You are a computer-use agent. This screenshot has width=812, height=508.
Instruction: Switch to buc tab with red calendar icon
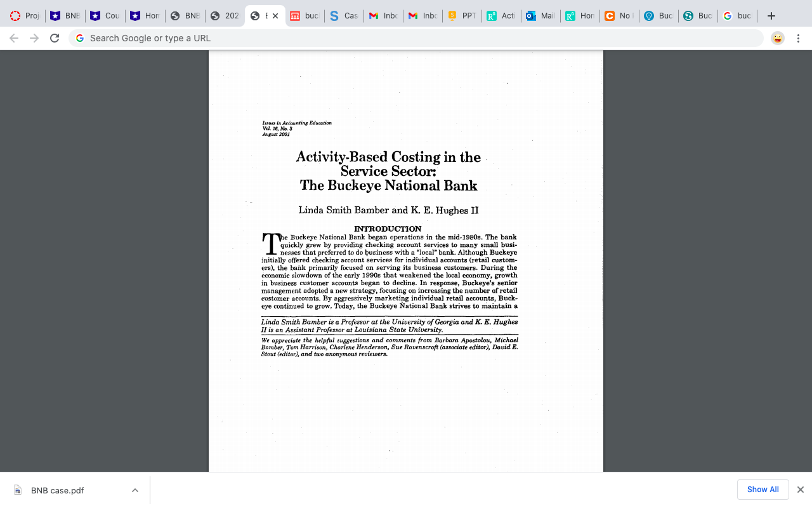point(304,16)
